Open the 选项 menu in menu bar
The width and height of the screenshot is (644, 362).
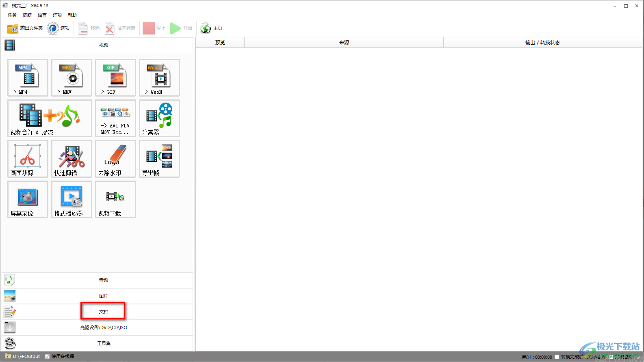point(57,15)
